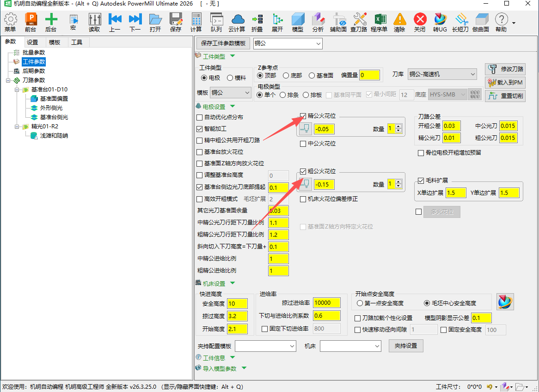Choose 第一点安全高度 radio option
Viewport: 539px width, 392px height.
click(360, 303)
